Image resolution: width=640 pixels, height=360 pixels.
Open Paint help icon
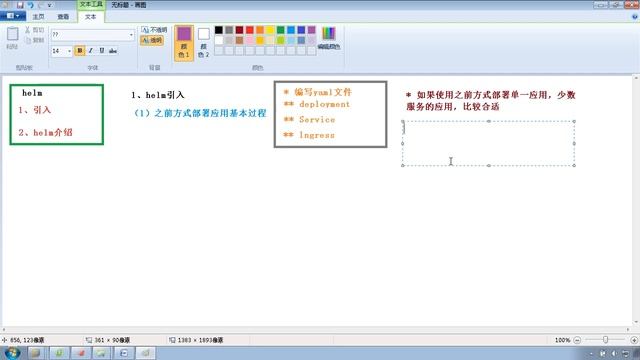(634, 17)
